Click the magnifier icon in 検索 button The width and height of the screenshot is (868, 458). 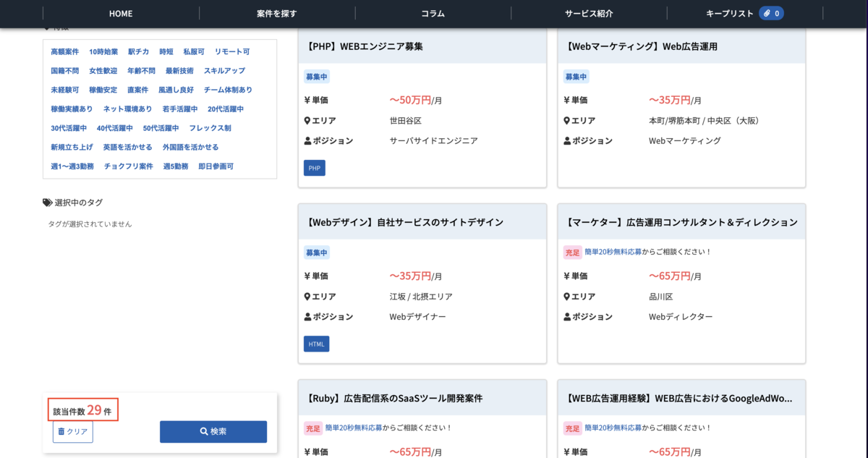pos(204,431)
